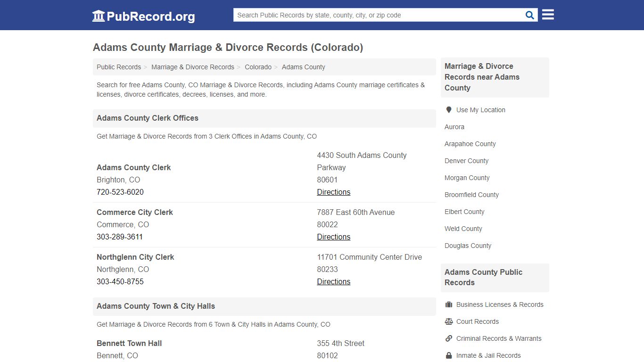644x362 pixels.
Task: Open Douglas County records link
Action: pyautogui.click(x=468, y=246)
